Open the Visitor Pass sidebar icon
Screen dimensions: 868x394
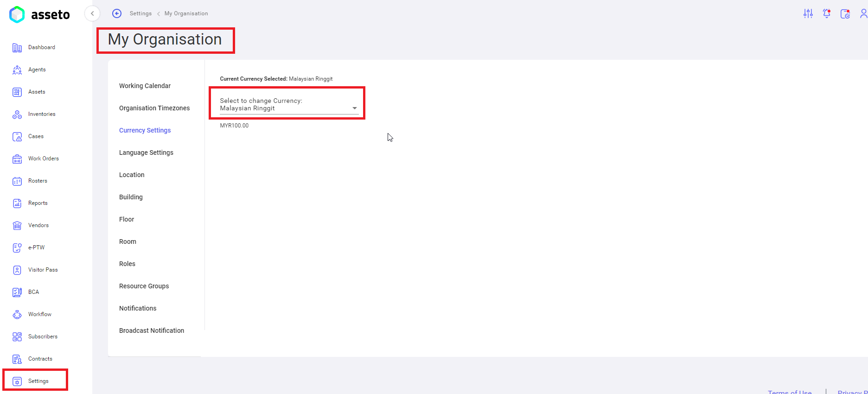(x=17, y=270)
